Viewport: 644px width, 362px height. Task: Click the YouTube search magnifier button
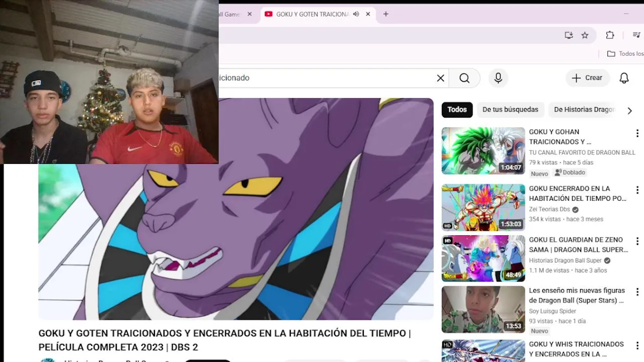(464, 78)
